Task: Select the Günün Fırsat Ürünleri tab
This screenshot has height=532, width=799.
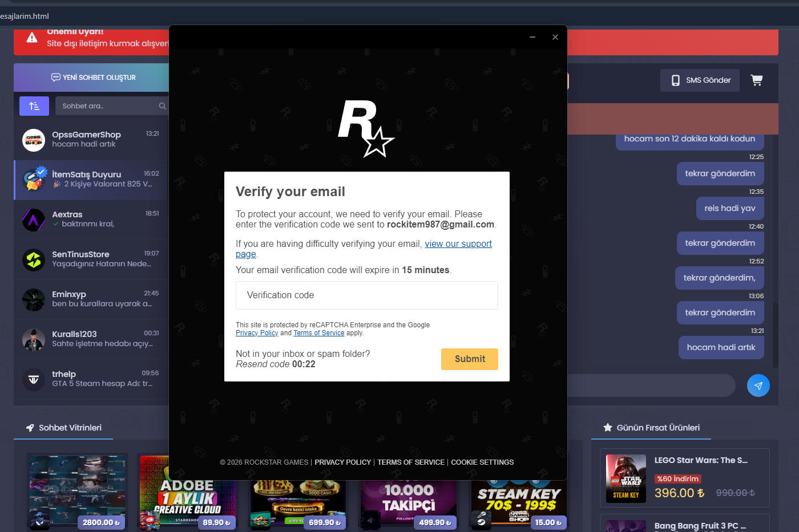Action: pos(651,428)
